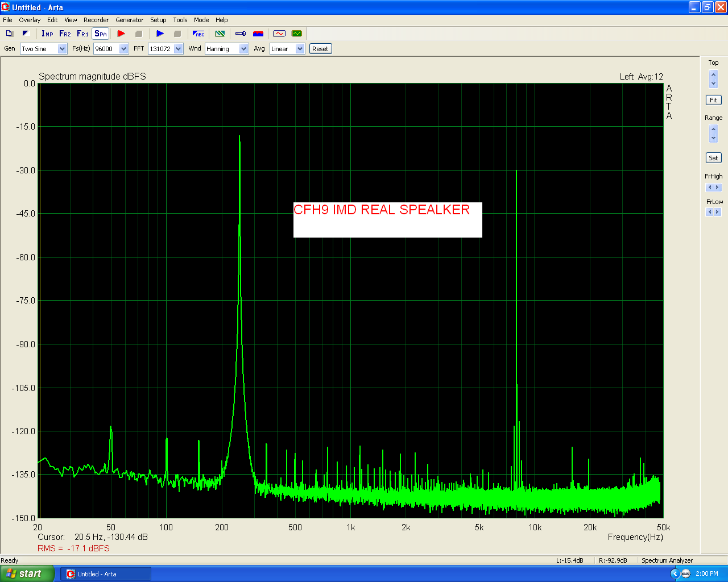
Task: Click FrHigh left arrow
Action: (710, 188)
